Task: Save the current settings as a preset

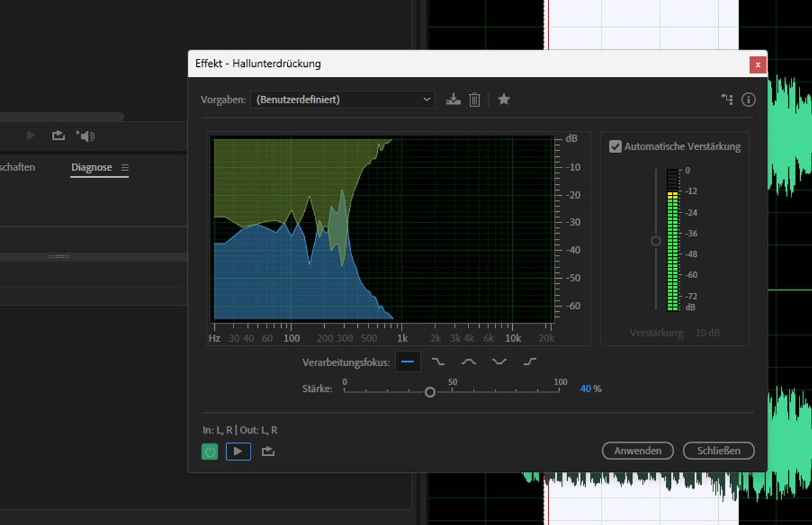Action: [x=453, y=99]
